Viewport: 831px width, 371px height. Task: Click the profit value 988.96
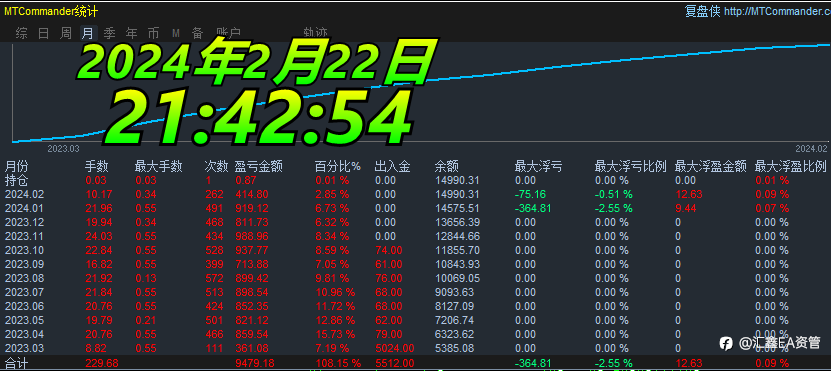click(x=251, y=236)
